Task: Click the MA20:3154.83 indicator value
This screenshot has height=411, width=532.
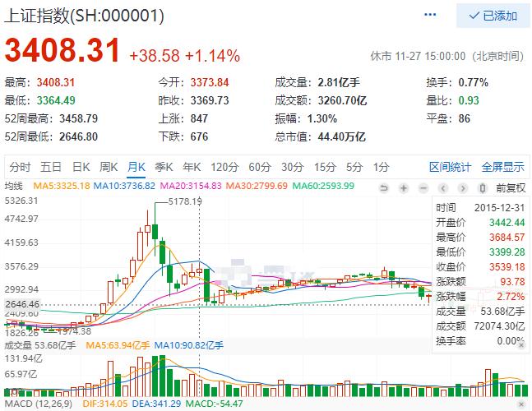Action: 191,186
